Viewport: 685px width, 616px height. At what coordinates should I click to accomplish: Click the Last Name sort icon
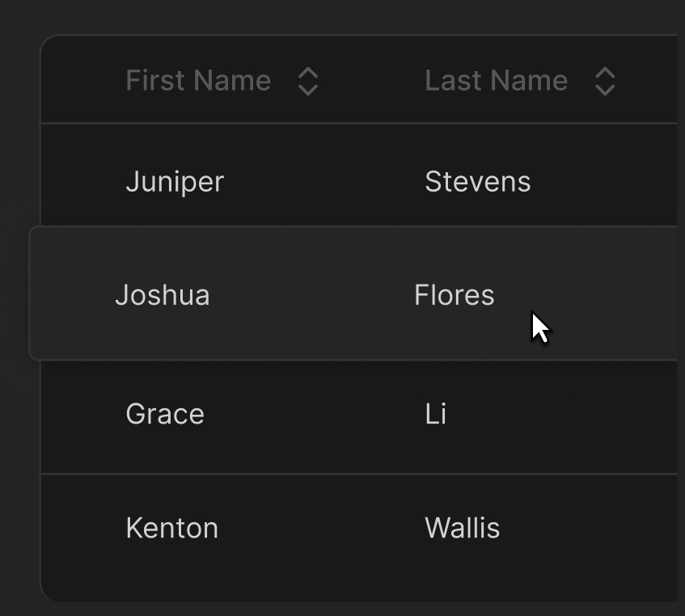click(605, 81)
